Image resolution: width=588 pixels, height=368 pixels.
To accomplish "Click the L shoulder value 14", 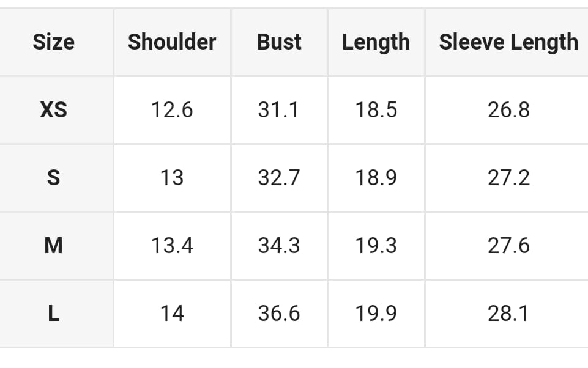I will tap(172, 314).
